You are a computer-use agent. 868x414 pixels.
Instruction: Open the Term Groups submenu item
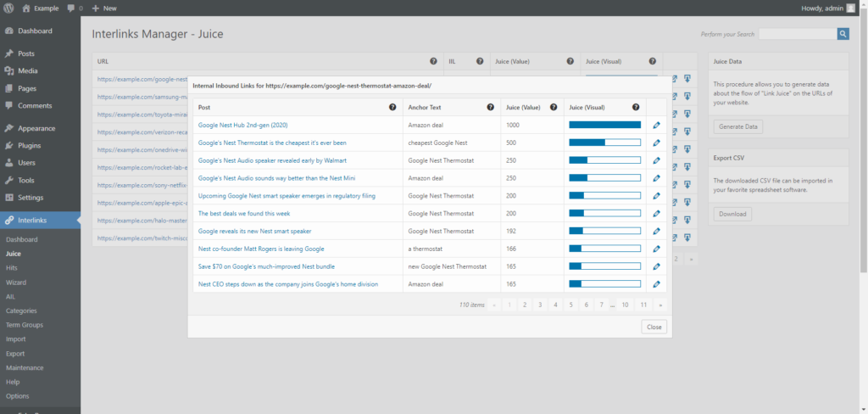point(25,325)
